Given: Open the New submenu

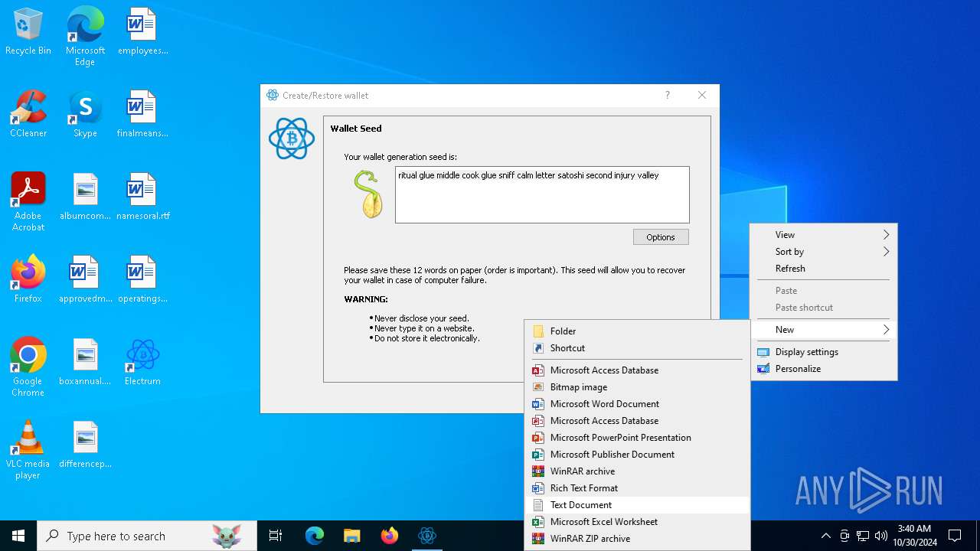Looking at the screenshot, I should [823, 330].
